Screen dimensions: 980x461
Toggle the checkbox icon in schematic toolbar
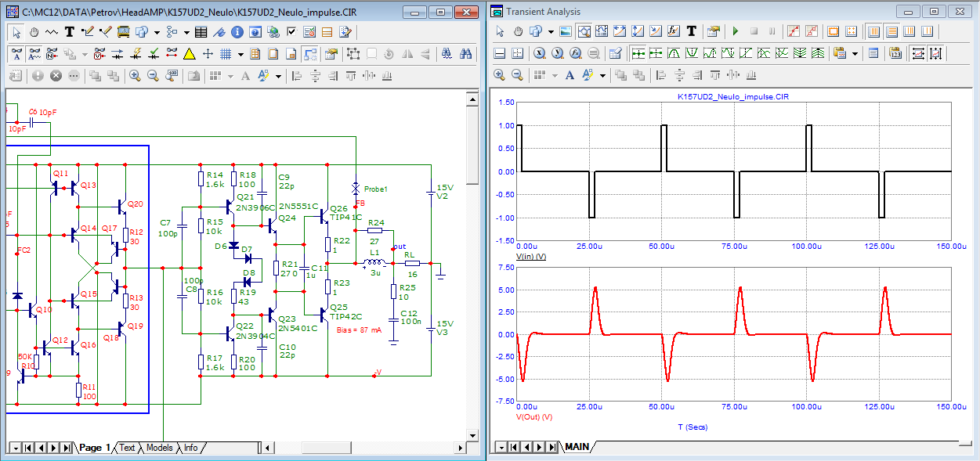291,32
